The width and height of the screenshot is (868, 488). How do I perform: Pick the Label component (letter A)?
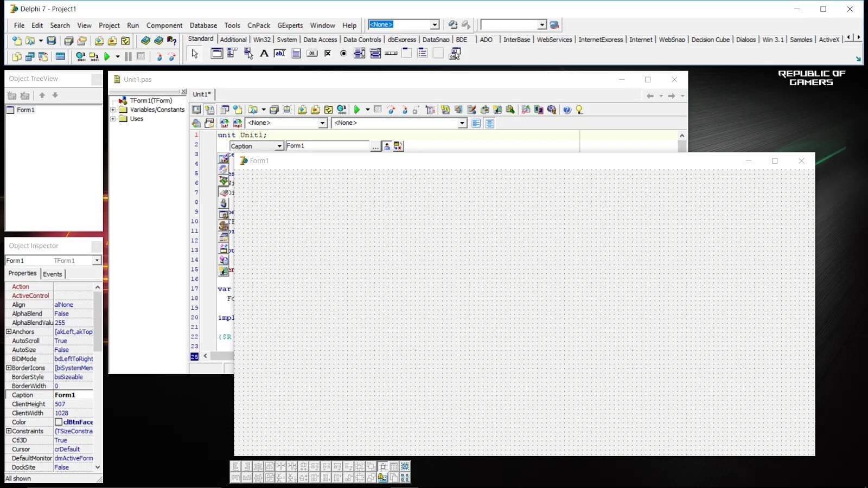pos(264,53)
